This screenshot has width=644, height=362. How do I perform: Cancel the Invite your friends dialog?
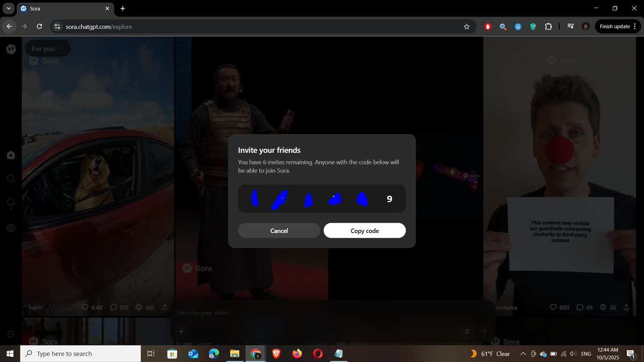(x=279, y=231)
